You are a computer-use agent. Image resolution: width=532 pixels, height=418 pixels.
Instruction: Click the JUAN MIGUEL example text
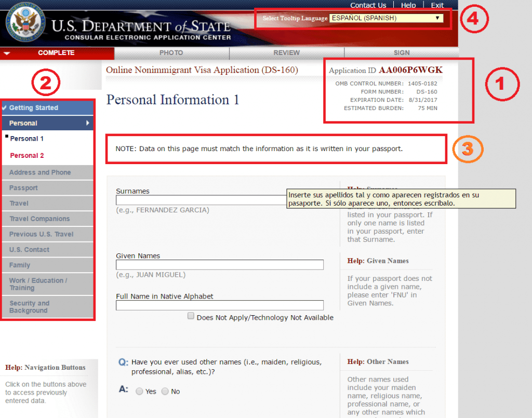(x=151, y=275)
